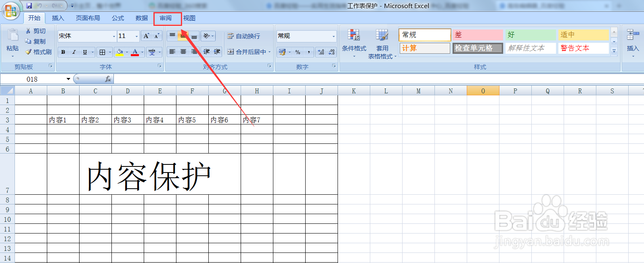
Task: Apply fill color with paint bucket
Action: (x=120, y=52)
